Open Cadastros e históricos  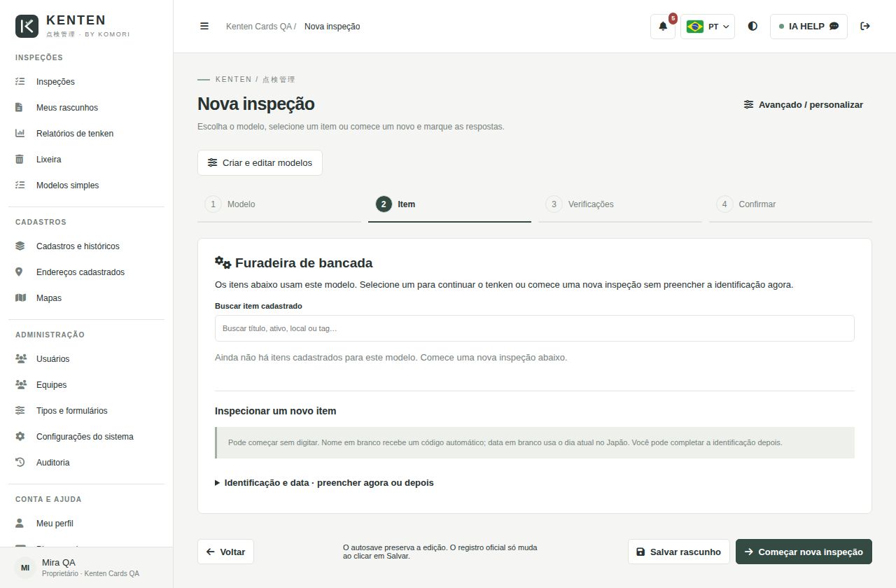86,246
